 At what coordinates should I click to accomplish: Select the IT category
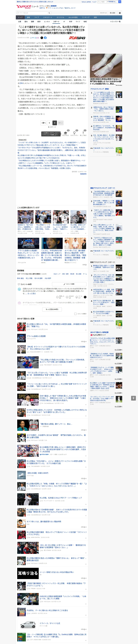(x=64, y=21)
